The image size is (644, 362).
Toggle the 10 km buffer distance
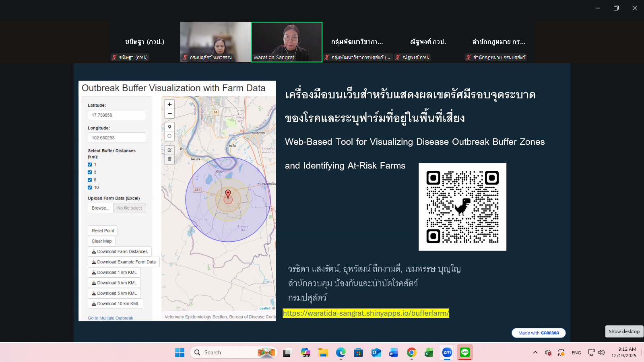90,187
